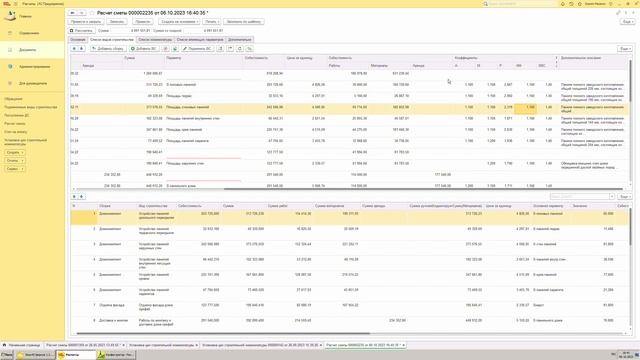The width and height of the screenshot is (640, 360).
Task: Switch to Конфигуратор in Windows taskbar
Action: [x=115, y=355]
